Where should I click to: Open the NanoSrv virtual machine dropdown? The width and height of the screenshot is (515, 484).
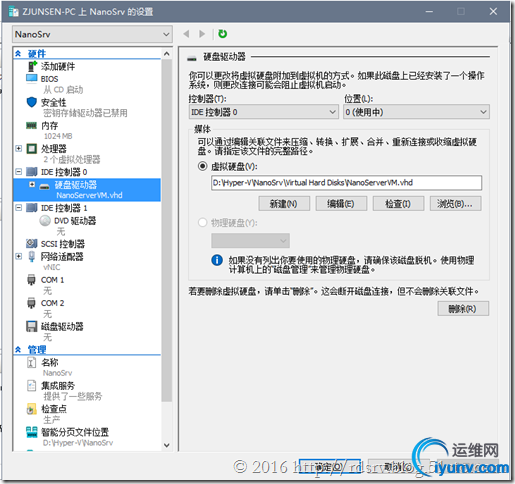[x=92, y=34]
